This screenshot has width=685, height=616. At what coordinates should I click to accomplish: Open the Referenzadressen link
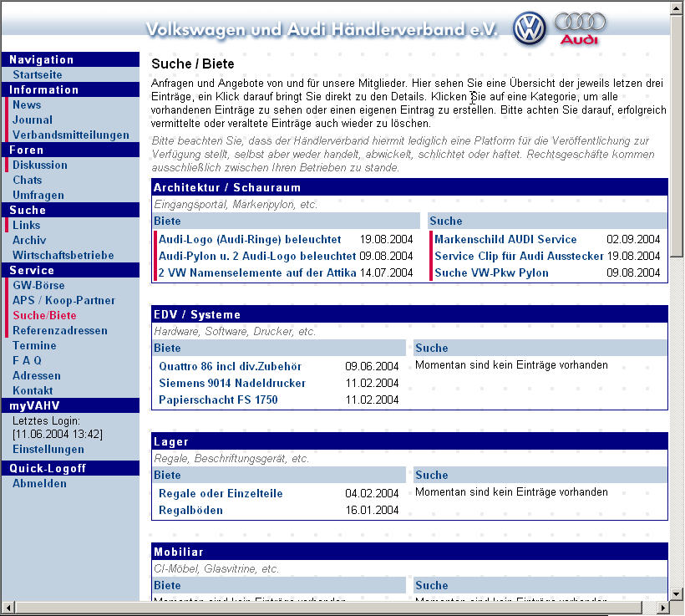pos(60,330)
